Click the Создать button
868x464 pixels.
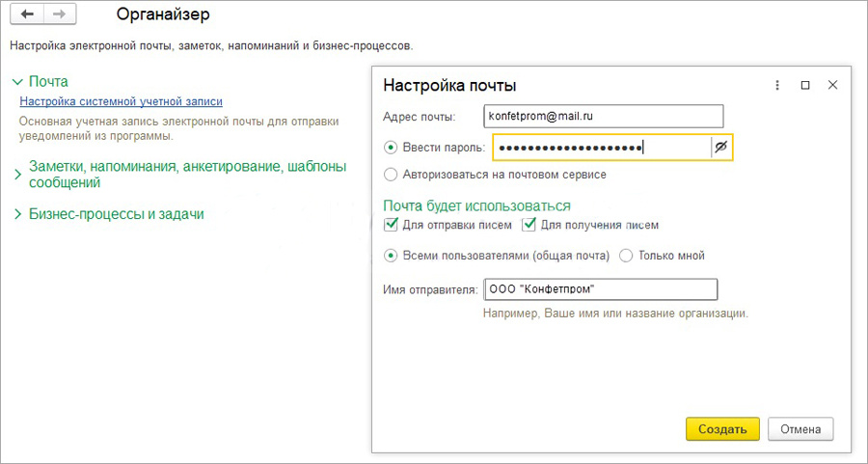click(722, 429)
